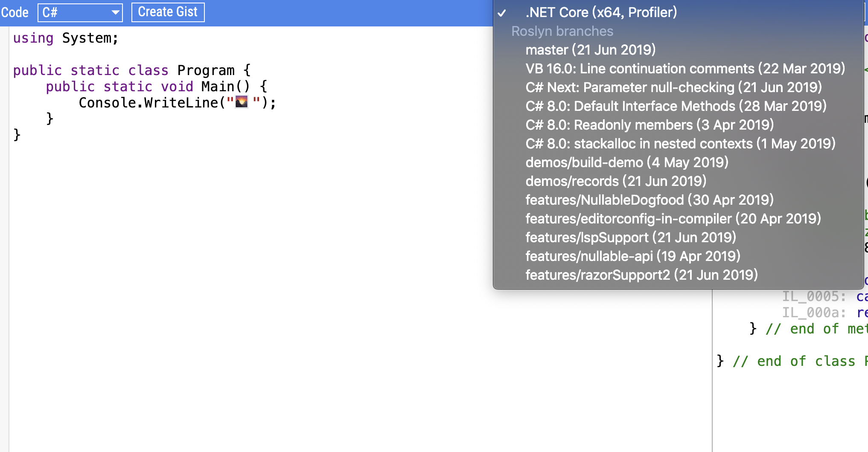The width and height of the screenshot is (868, 452).
Task: Pick C# Next: Parameter null-checking branch
Action: (x=678, y=87)
